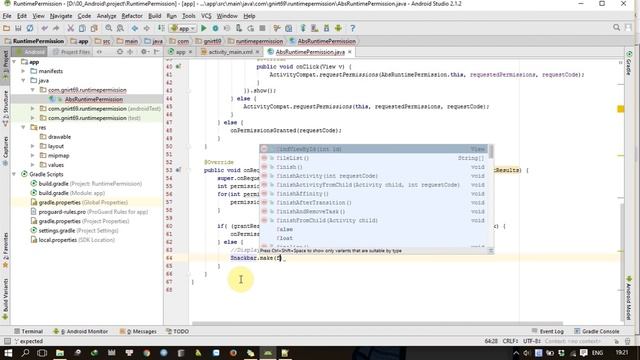Click the Make Project icon
This screenshot has height=360, width=640.
click(x=161, y=28)
